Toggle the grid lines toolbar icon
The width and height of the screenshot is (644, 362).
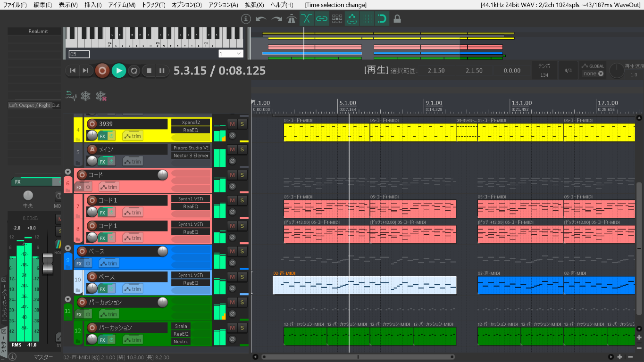click(367, 19)
